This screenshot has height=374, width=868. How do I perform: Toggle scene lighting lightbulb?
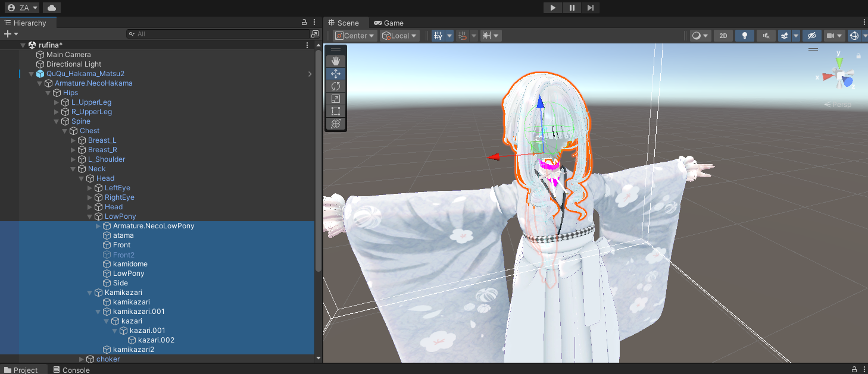pyautogui.click(x=744, y=36)
